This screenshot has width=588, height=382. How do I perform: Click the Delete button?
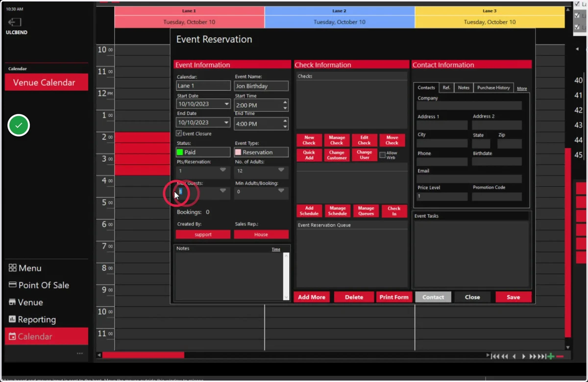point(354,297)
